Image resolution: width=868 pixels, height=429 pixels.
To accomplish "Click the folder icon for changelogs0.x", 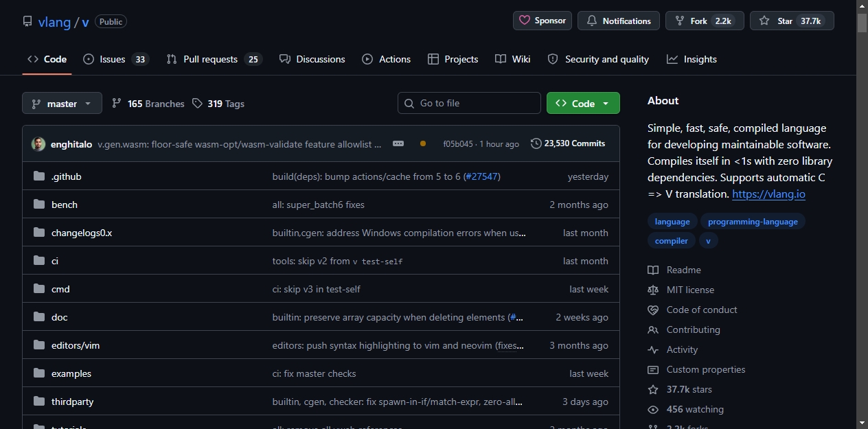I will [x=39, y=233].
